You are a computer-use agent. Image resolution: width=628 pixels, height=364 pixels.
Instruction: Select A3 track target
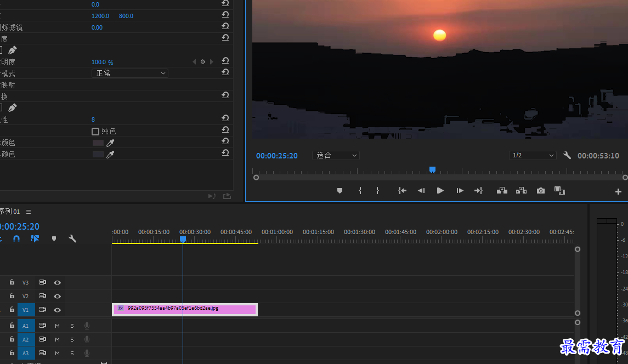(26, 353)
